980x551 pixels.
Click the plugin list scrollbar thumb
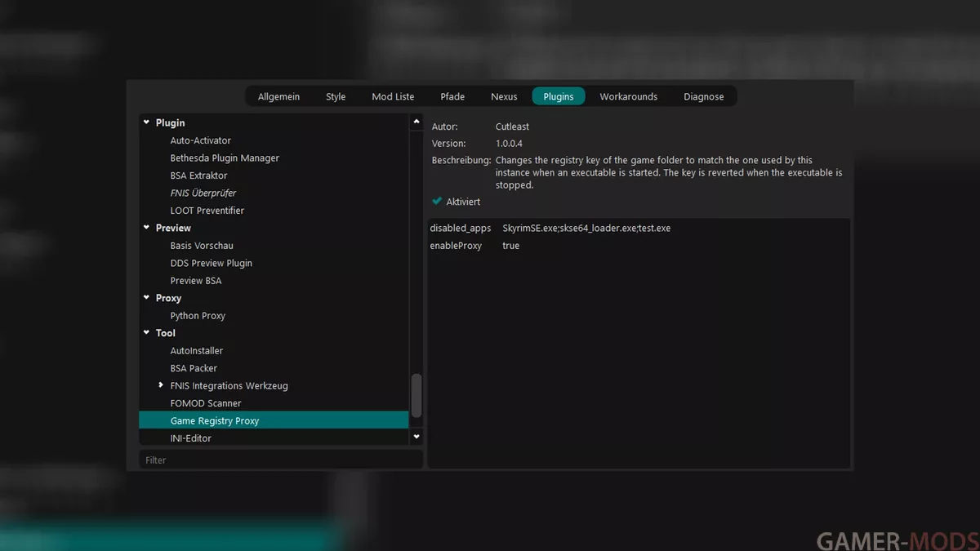pyautogui.click(x=416, y=395)
